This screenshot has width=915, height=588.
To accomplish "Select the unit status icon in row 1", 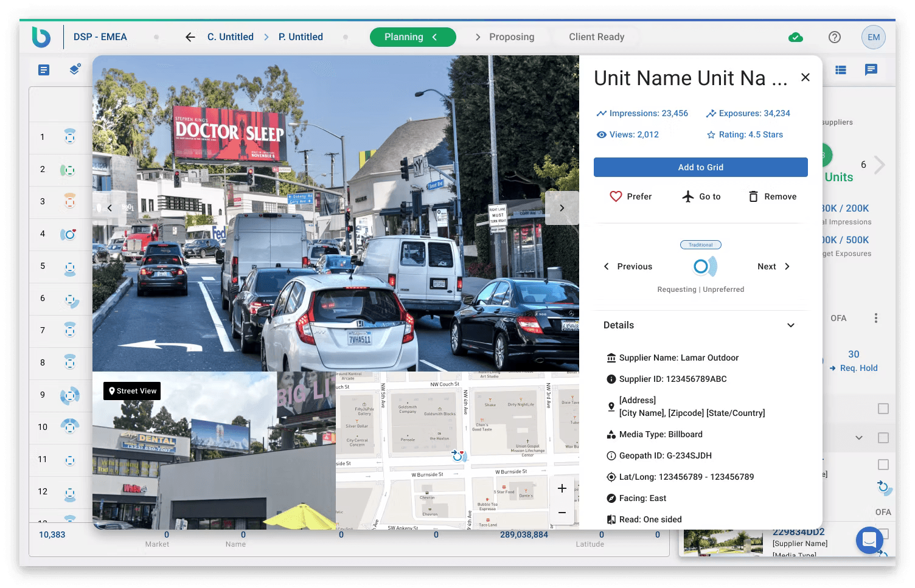I will (70, 136).
